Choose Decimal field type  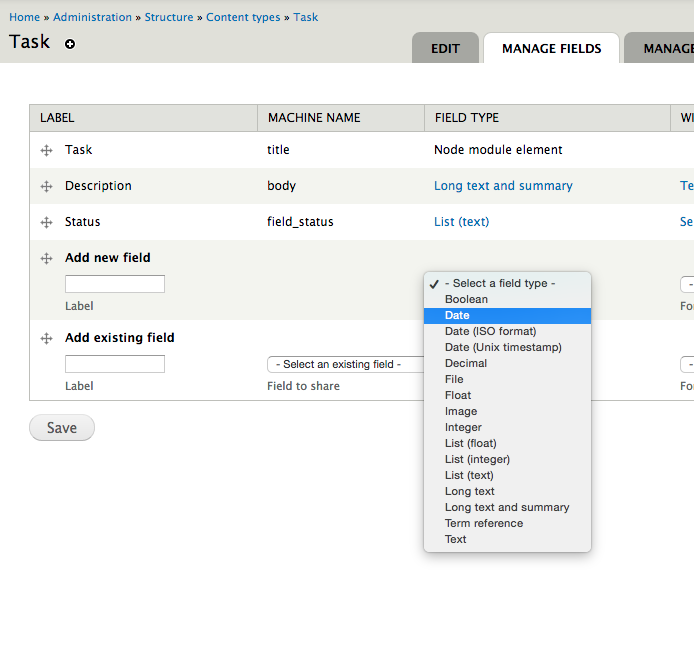(507, 363)
